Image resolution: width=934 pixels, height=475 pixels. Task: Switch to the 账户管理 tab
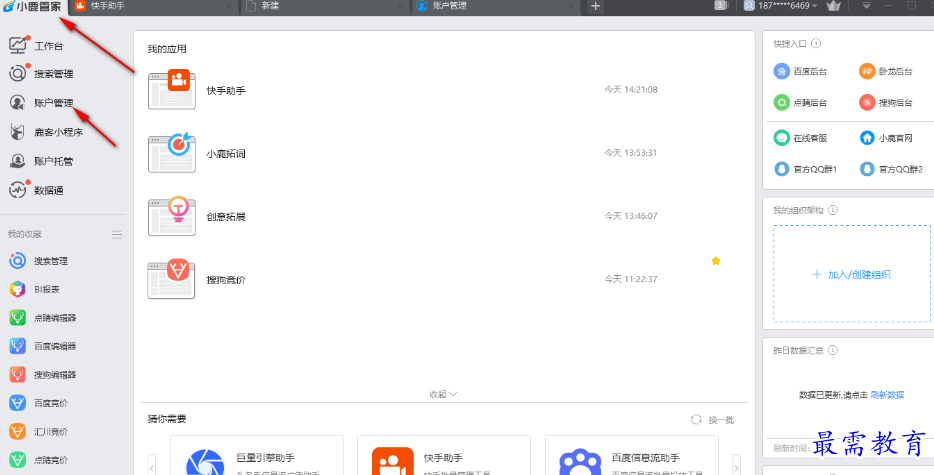click(x=496, y=6)
